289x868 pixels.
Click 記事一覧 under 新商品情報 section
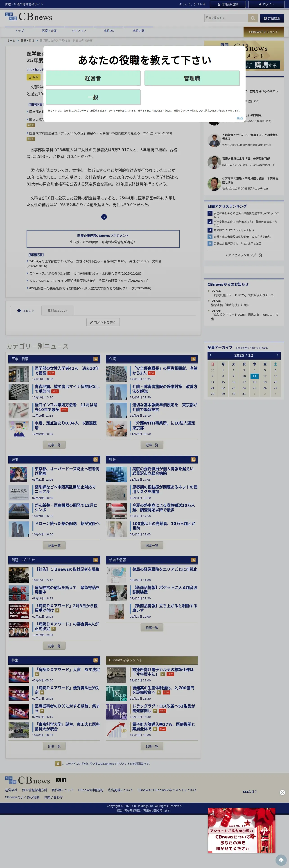click(152, 628)
